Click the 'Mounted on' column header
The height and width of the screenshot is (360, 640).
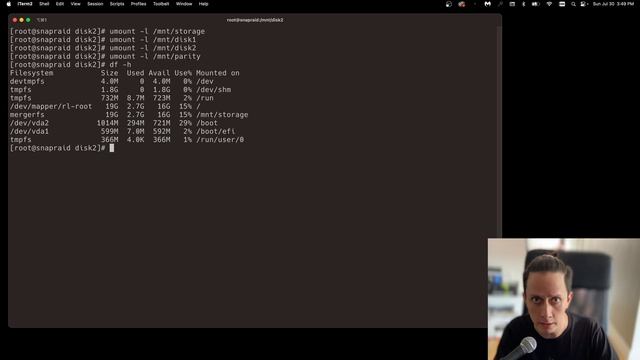(x=218, y=73)
